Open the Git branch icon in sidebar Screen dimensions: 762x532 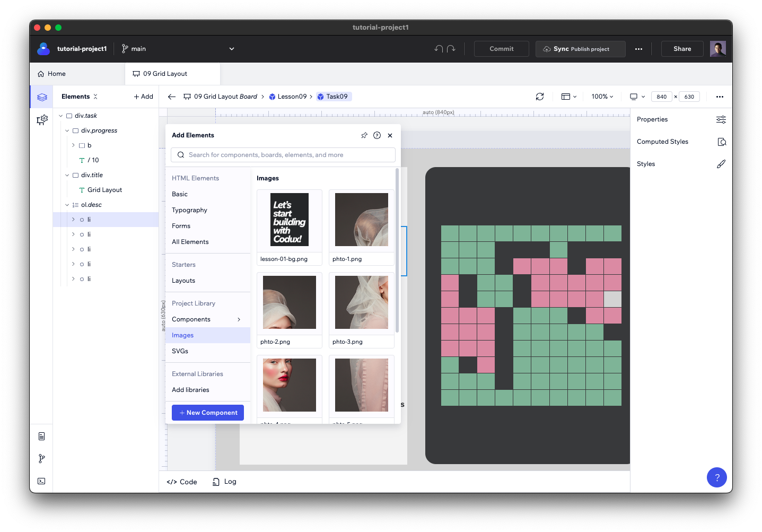tap(41, 458)
